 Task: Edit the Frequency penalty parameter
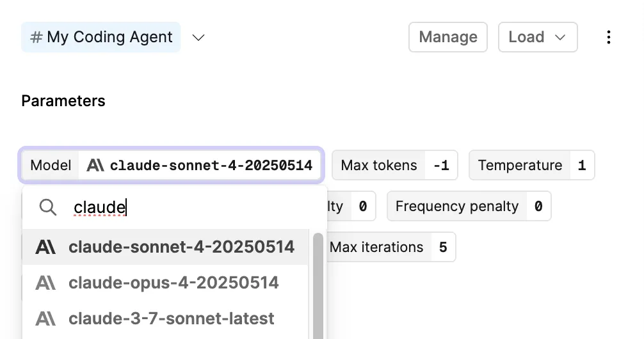[469, 206]
